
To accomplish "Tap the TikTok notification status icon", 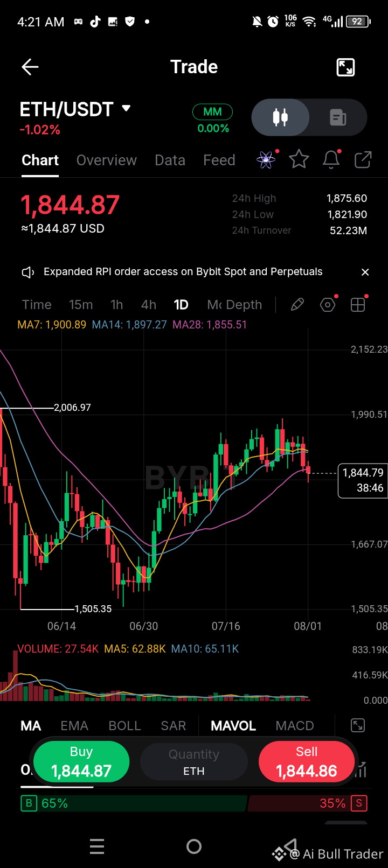I will tap(95, 22).
